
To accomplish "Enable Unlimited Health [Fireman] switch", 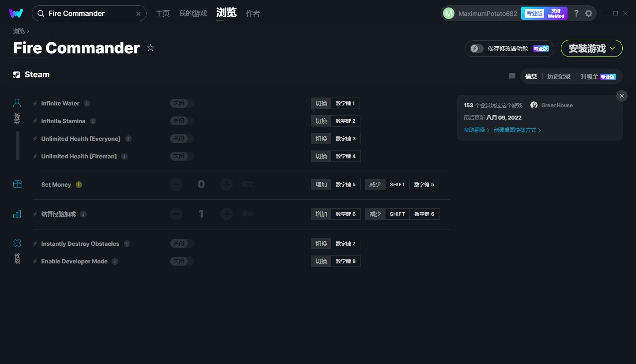I will pos(182,156).
